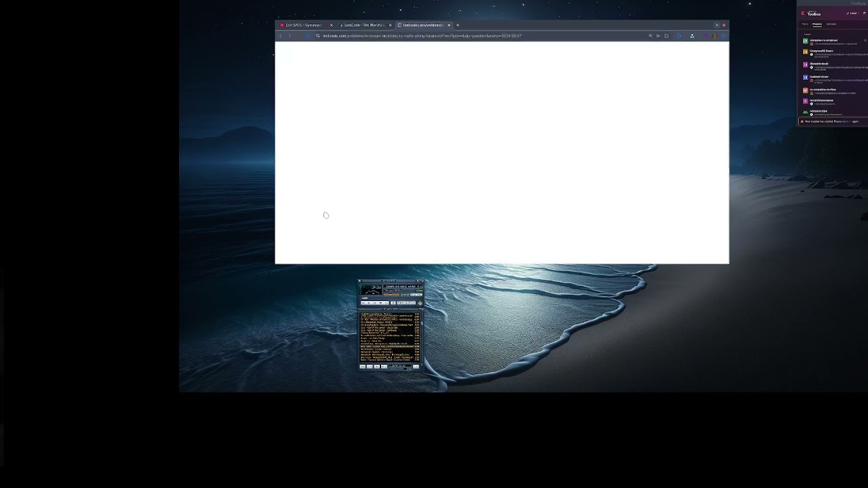Click the eject button in Winamp
Viewport: 868px width, 488px height.
[x=393, y=303]
